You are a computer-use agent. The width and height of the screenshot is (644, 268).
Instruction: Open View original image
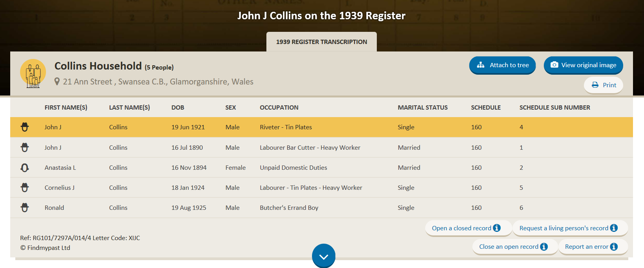(x=583, y=65)
